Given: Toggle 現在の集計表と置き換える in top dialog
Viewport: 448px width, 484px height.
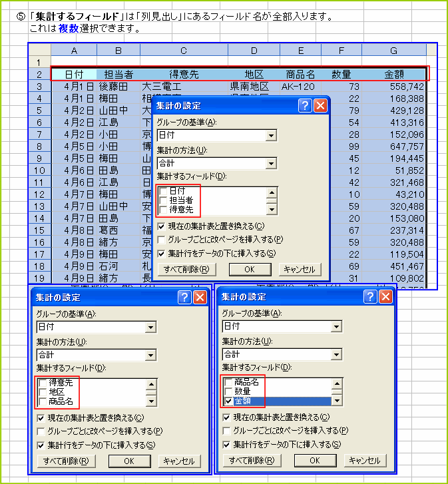Looking at the screenshot, I should 161,226.
